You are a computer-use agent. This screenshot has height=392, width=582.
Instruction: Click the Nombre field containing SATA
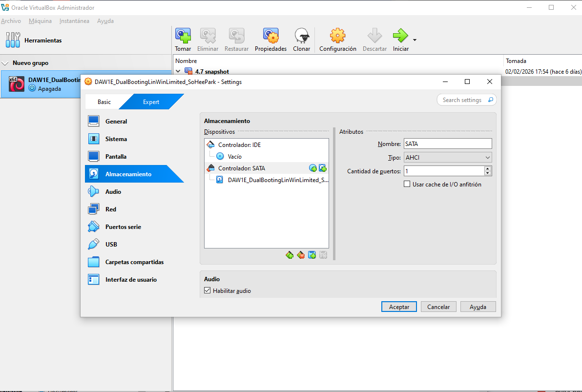click(448, 144)
